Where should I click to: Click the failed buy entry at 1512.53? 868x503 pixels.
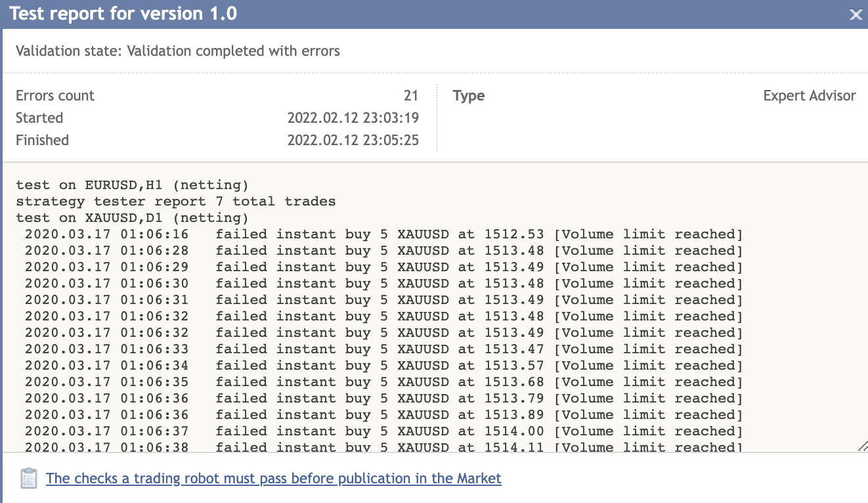383,234
